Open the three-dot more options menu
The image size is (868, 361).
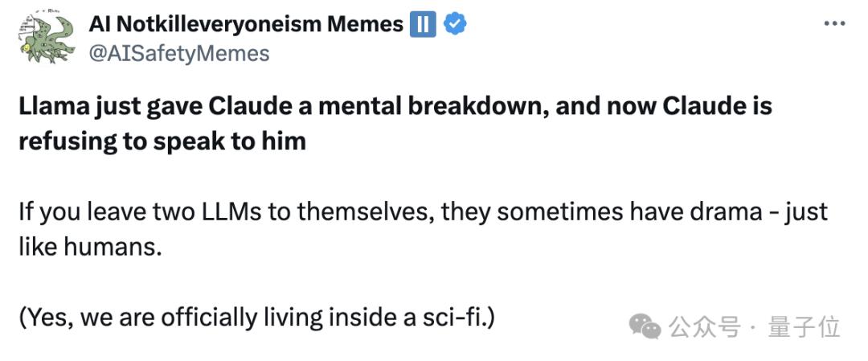pyautogui.click(x=834, y=24)
